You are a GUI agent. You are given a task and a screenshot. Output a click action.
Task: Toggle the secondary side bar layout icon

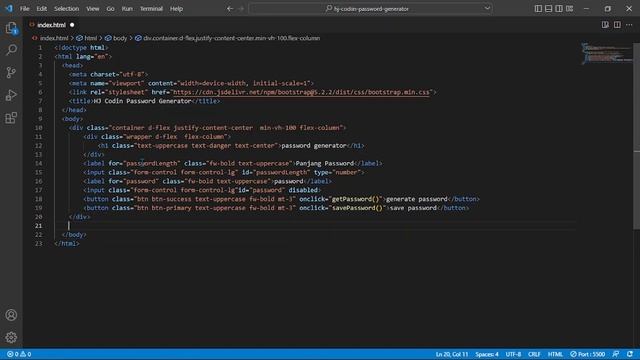(559, 9)
